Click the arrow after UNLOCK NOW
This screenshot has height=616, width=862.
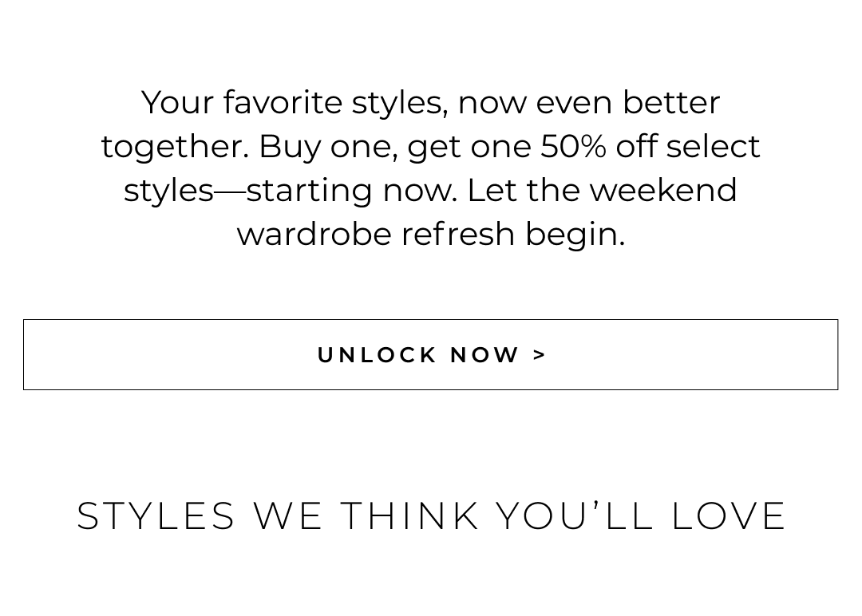[540, 354]
